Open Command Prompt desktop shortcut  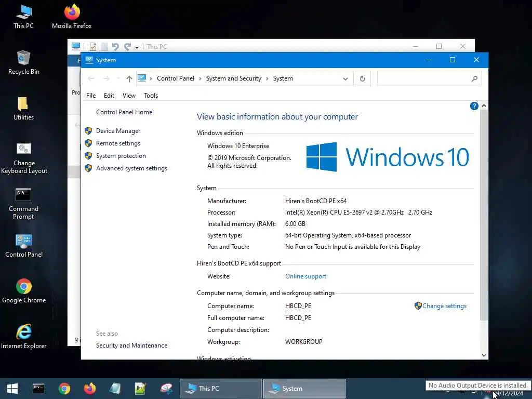(23, 204)
